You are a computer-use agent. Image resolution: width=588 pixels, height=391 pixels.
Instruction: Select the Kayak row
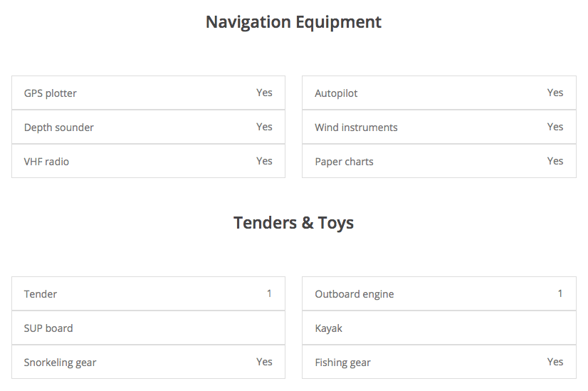(x=439, y=328)
